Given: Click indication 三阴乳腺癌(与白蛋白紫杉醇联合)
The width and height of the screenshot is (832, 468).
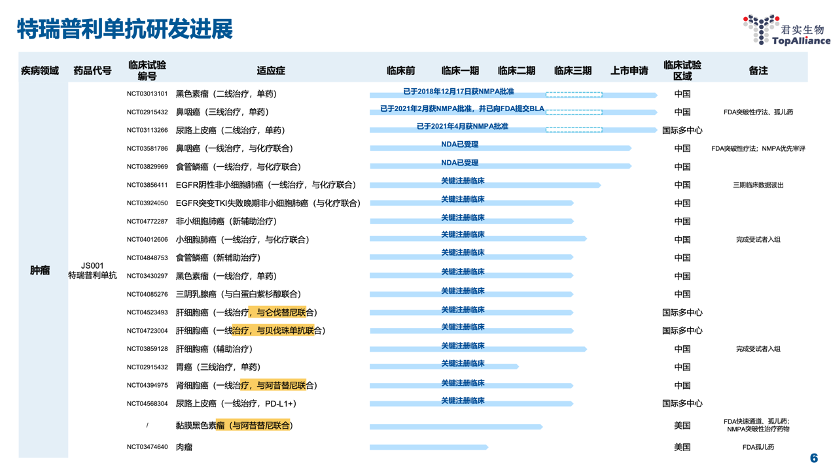Looking at the screenshot, I should tap(238, 294).
